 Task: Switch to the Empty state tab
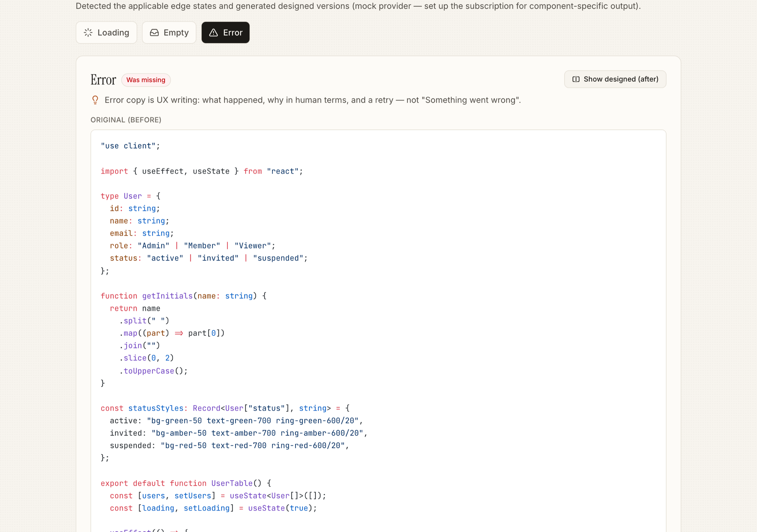click(169, 32)
